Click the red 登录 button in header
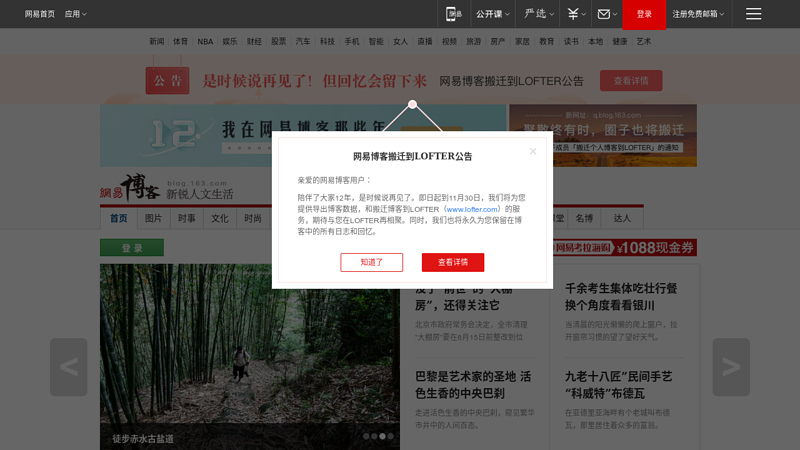Screen dimensions: 800x450 click(644, 14)
